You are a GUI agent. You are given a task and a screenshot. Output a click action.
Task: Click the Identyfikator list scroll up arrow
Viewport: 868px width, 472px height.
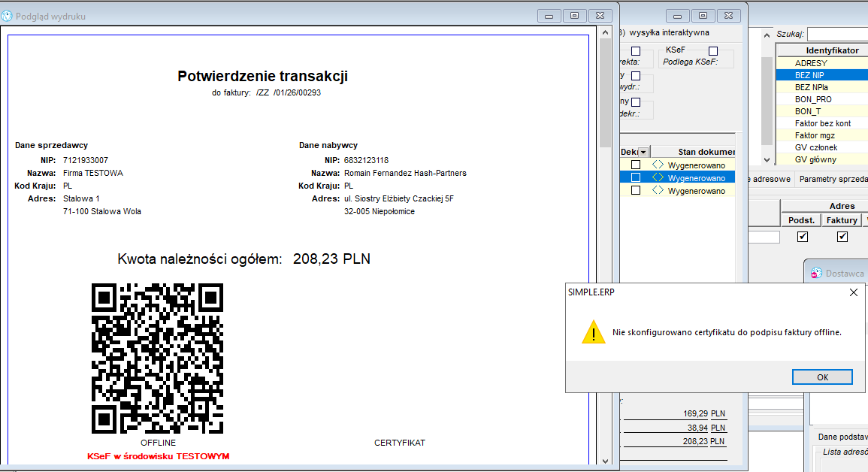tap(767, 35)
